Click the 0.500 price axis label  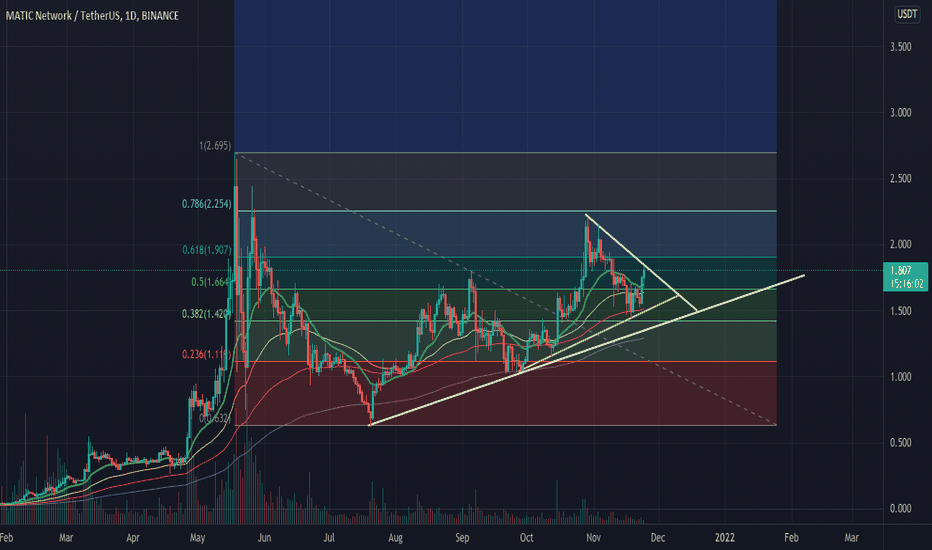pos(900,443)
